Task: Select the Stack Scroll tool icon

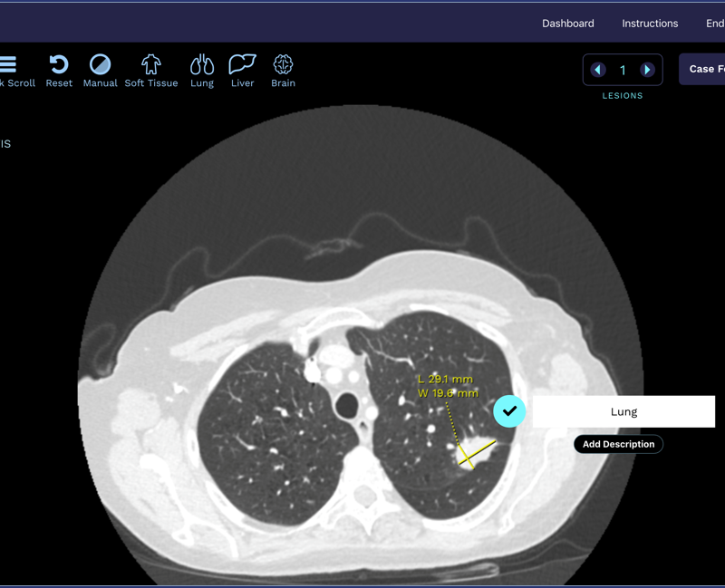Action: point(8,64)
